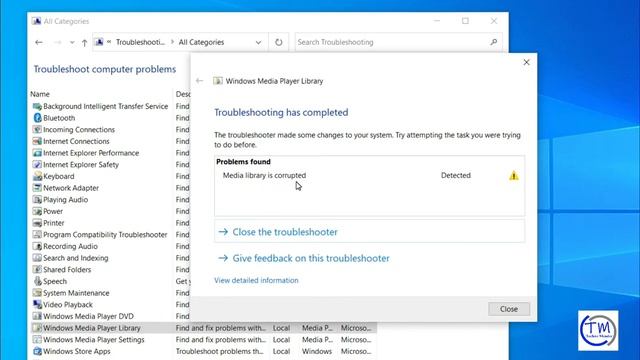Click the Windows Media Player DVD icon
640x360 pixels.
pos(37,316)
